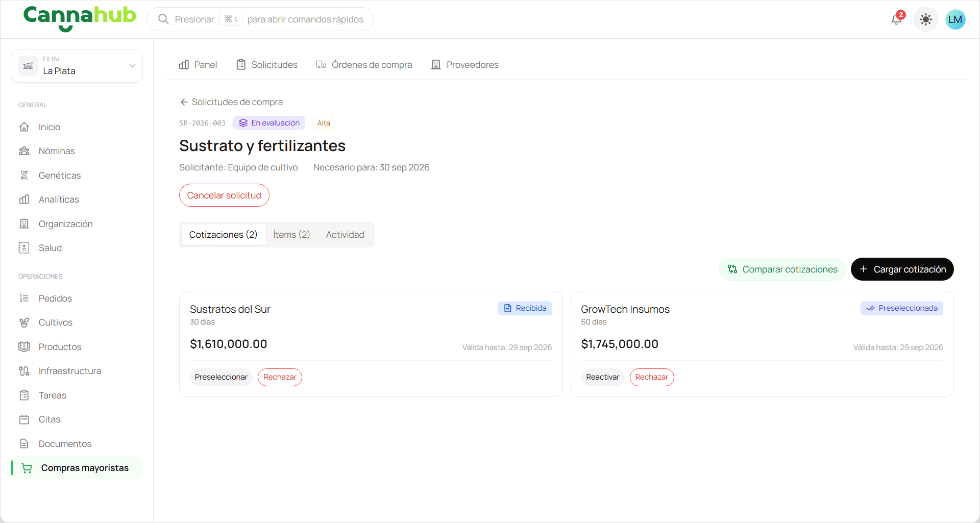980x523 pixels.
Task: Click the Cannahub logo
Action: tap(80, 18)
